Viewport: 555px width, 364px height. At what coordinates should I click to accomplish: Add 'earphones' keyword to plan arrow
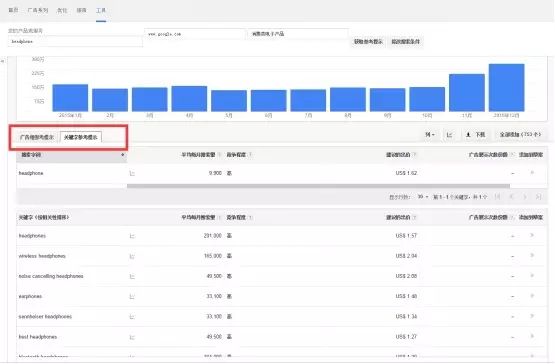pos(532,296)
